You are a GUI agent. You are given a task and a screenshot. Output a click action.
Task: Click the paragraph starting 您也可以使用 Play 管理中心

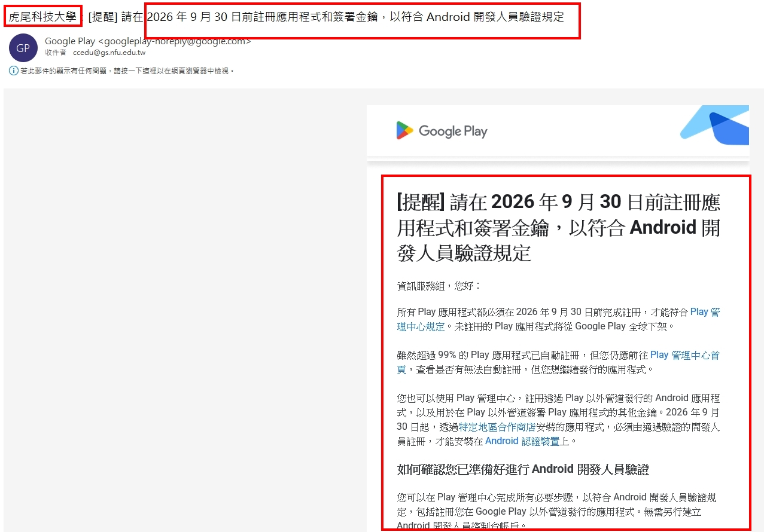click(558, 420)
